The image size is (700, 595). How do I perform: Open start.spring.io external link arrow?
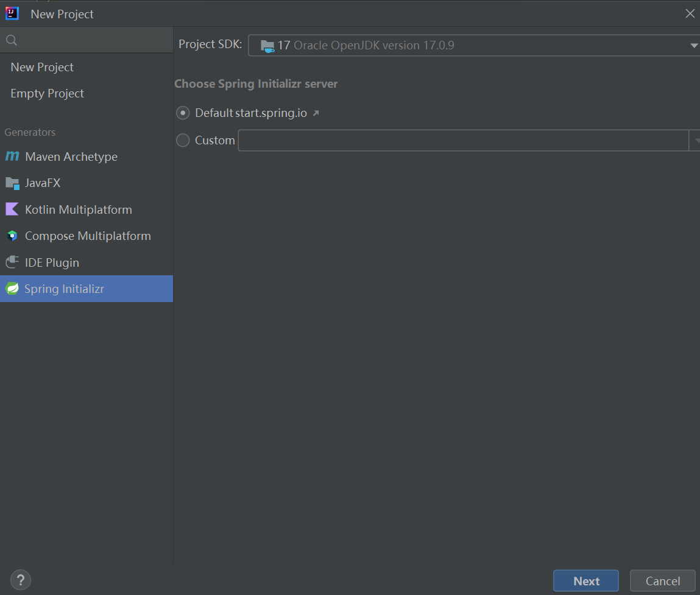(x=316, y=113)
